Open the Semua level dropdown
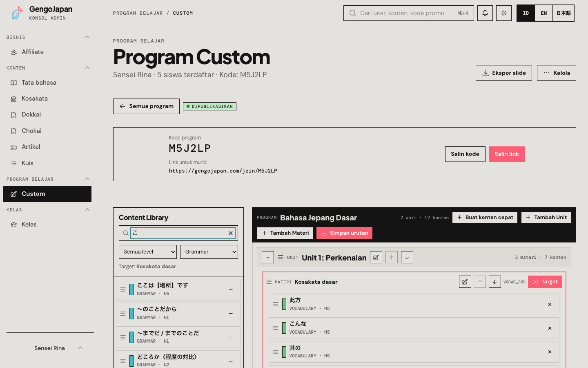 [x=148, y=252]
